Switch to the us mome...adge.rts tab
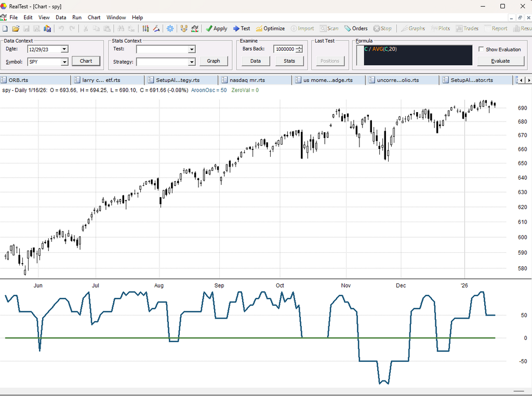532x396 pixels. point(330,80)
